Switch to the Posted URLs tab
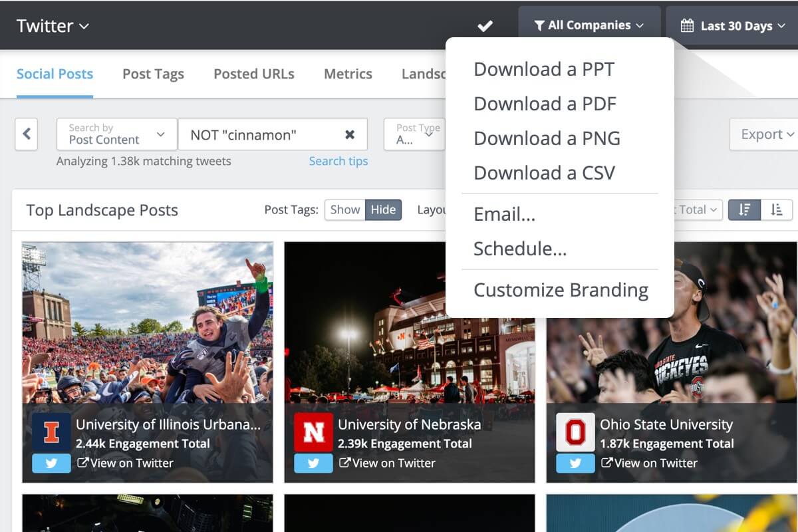The image size is (798, 532). point(254,74)
